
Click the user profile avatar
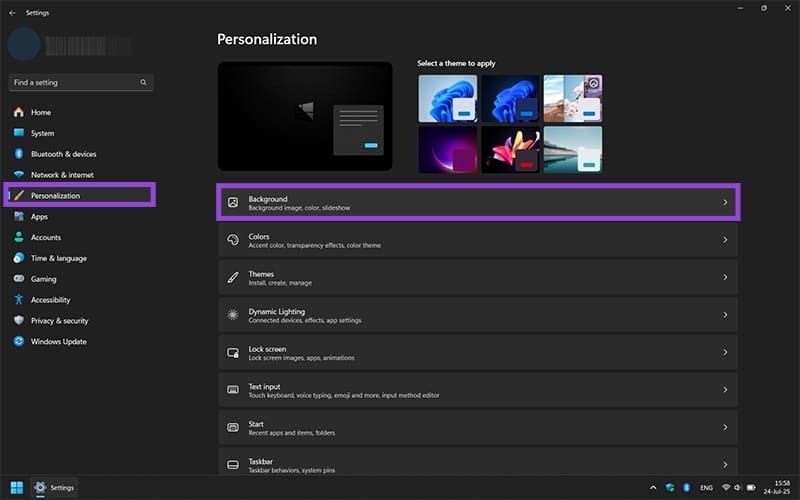point(23,44)
